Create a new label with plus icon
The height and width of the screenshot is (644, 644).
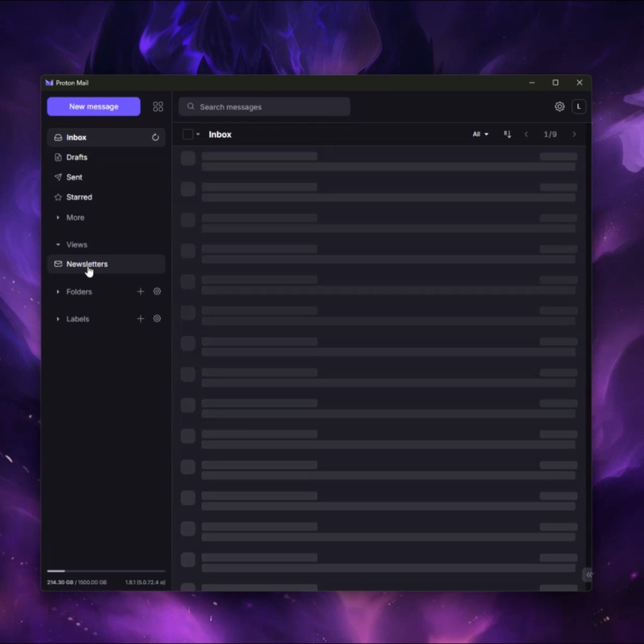coord(141,318)
